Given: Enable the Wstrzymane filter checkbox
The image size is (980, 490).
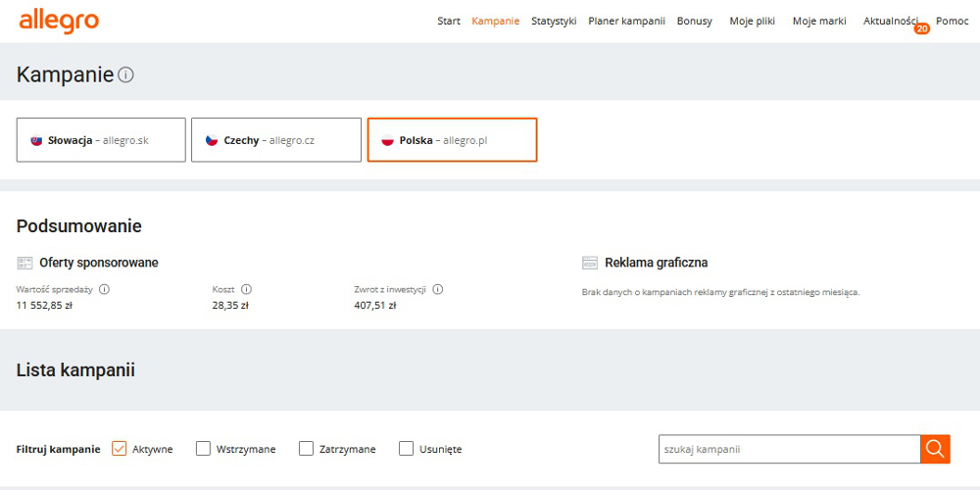Looking at the screenshot, I should tap(203, 449).
